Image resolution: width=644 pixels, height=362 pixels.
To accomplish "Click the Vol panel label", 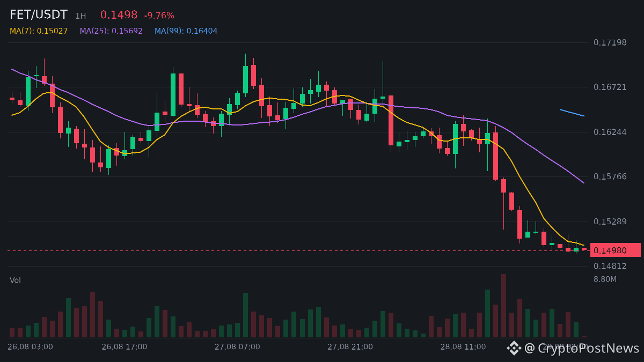I will 15,280.
